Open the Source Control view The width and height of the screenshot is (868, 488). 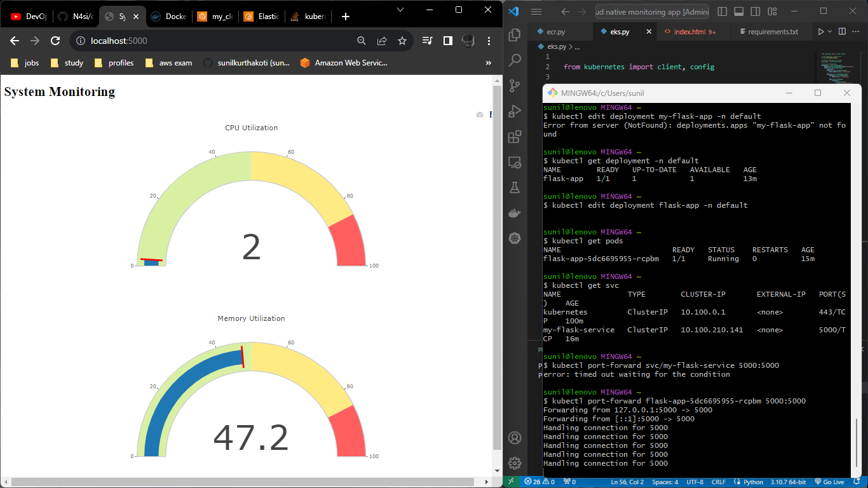tap(515, 84)
